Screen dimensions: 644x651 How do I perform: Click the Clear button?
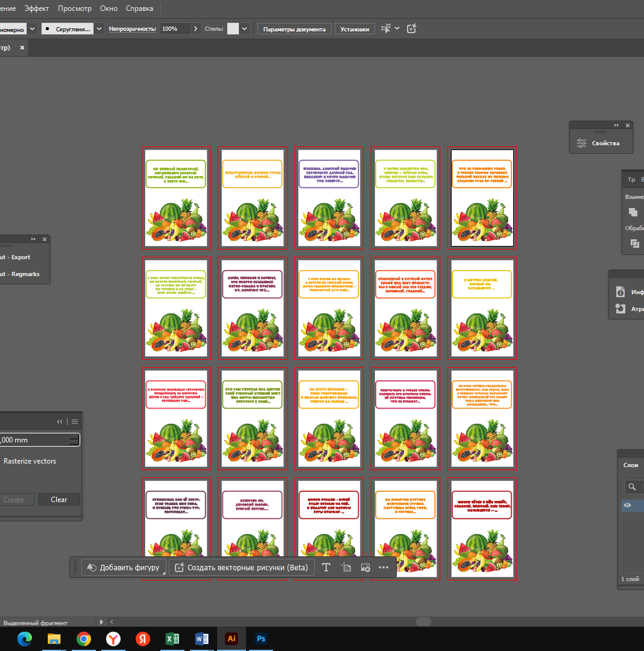tap(59, 499)
